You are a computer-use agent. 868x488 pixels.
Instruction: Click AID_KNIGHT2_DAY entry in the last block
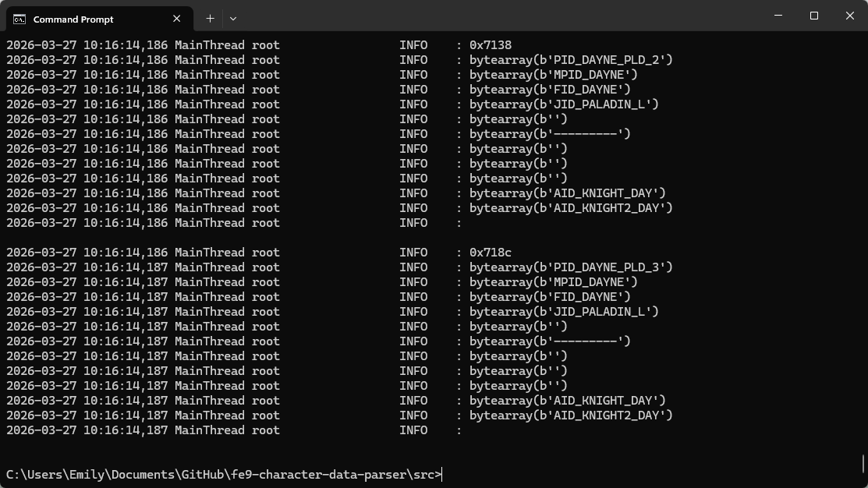pyautogui.click(x=570, y=416)
